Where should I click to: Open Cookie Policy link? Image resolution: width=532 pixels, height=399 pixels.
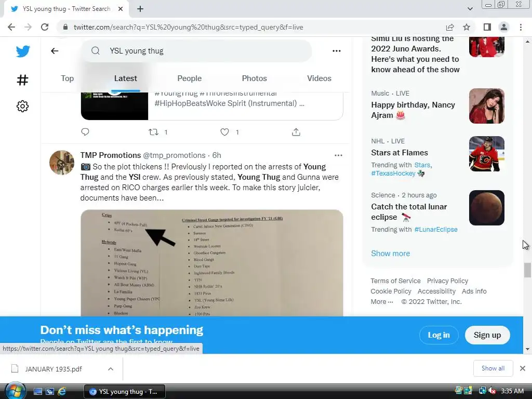click(391, 291)
